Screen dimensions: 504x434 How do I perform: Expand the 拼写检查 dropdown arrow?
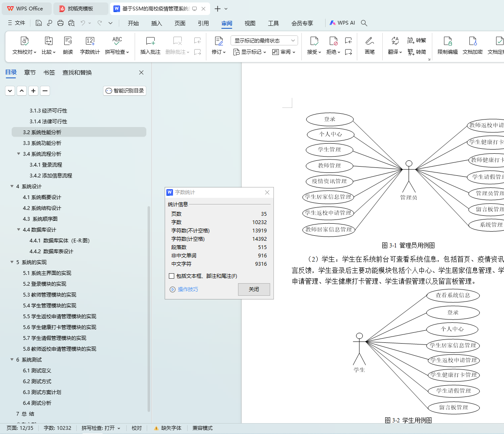click(128, 52)
